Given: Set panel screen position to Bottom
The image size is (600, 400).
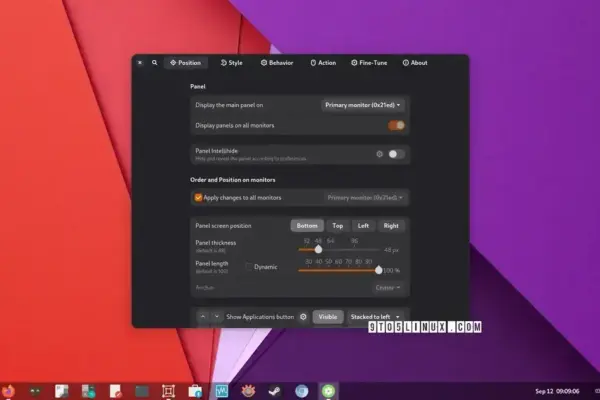Looking at the screenshot, I should click(307, 226).
